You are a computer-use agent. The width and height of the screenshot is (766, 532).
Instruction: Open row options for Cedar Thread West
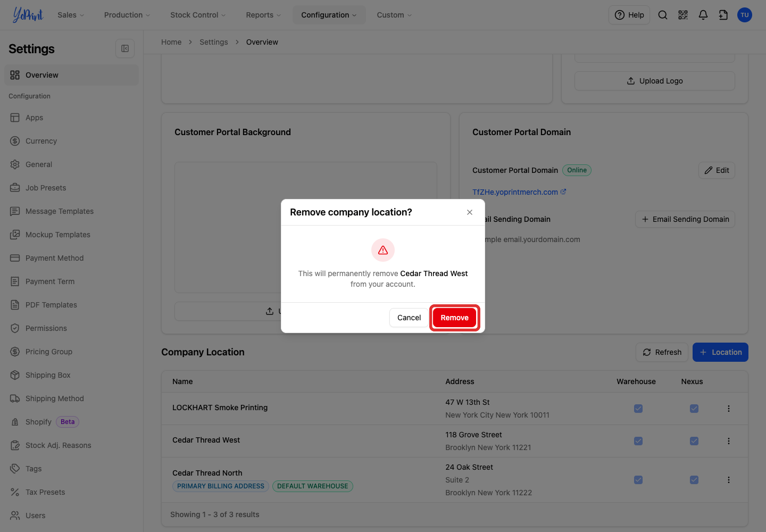coord(729,441)
